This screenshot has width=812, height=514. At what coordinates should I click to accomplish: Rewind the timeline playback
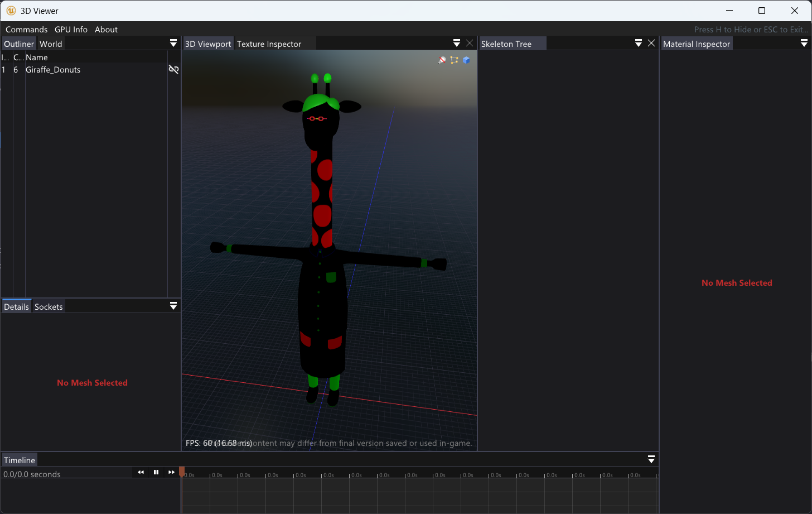(141, 472)
